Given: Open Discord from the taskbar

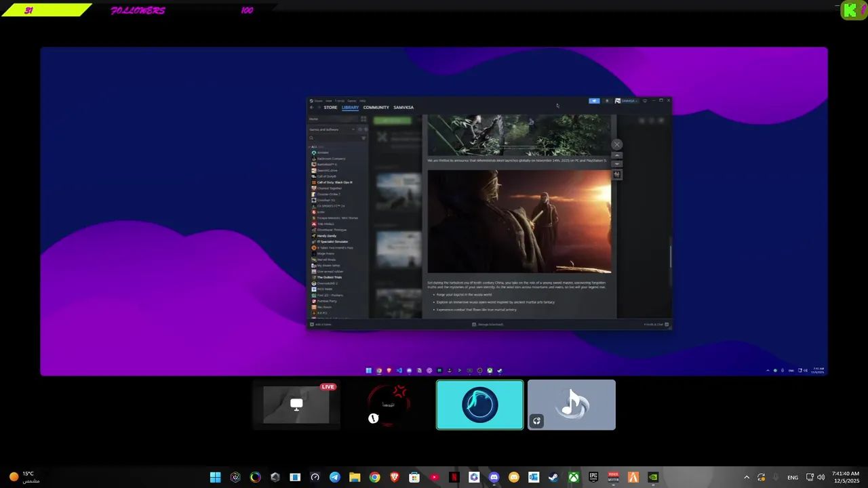Looking at the screenshot, I should [494, 477].
